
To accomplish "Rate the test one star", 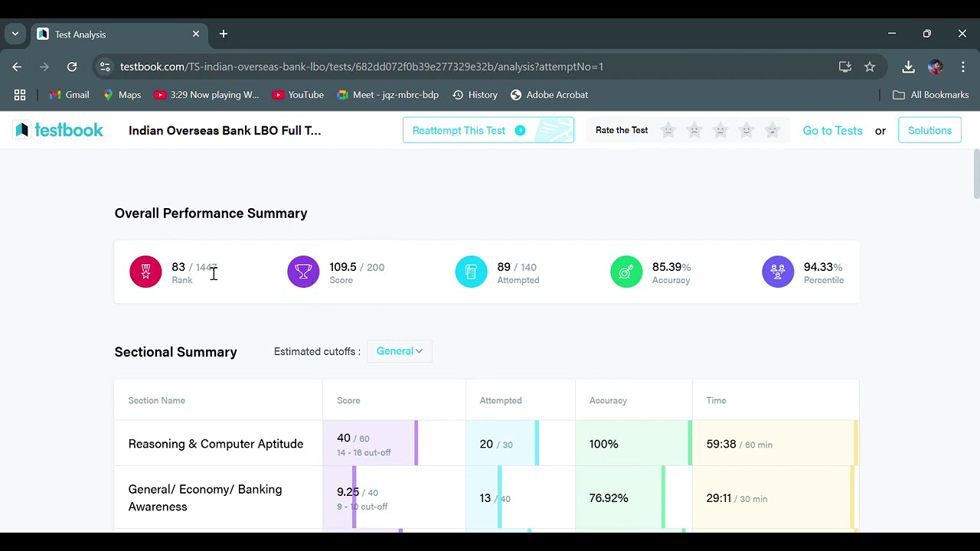I will click(x=668, y=130).
